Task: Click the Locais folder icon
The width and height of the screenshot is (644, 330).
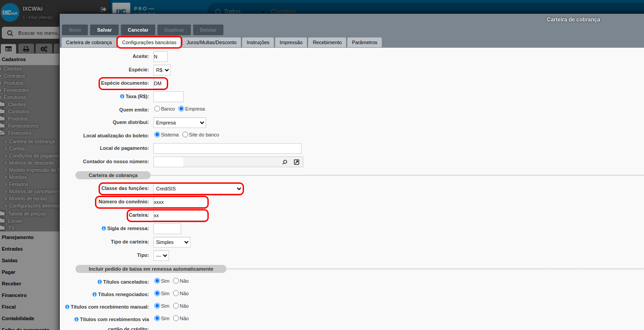Action: 3,221
